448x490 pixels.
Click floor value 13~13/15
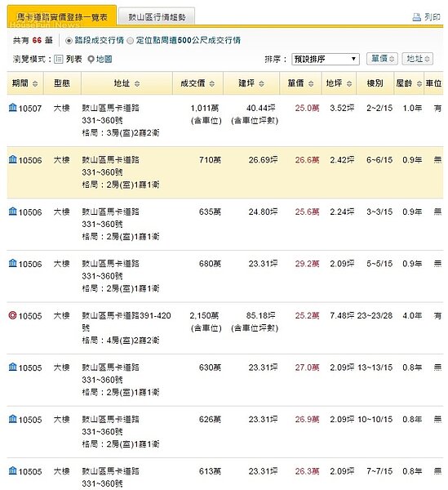(375, 367)
